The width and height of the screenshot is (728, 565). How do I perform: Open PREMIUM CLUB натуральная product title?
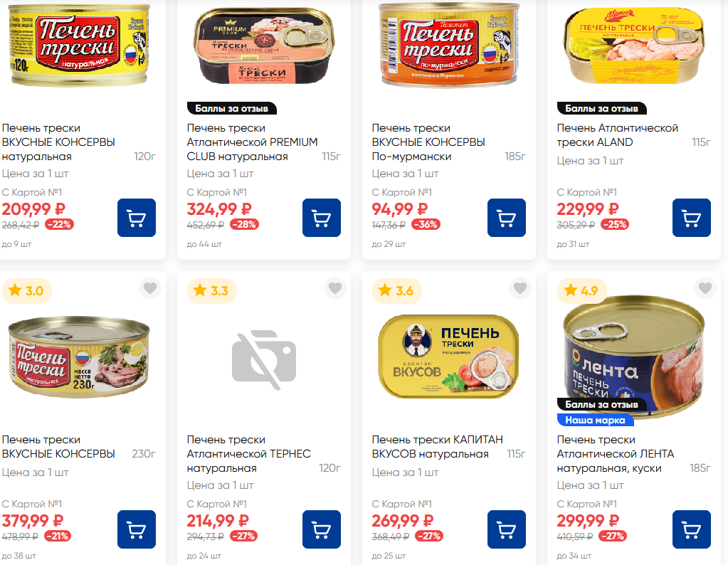(252, 142)
